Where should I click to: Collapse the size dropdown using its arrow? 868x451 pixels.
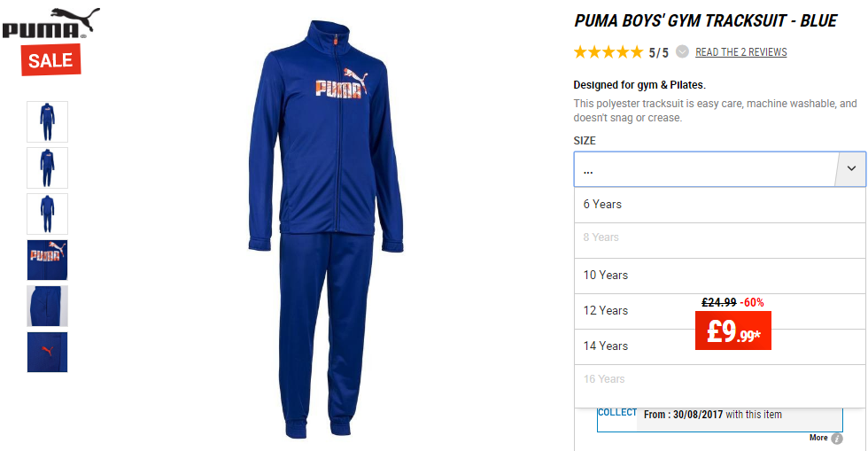click(851, 169)
